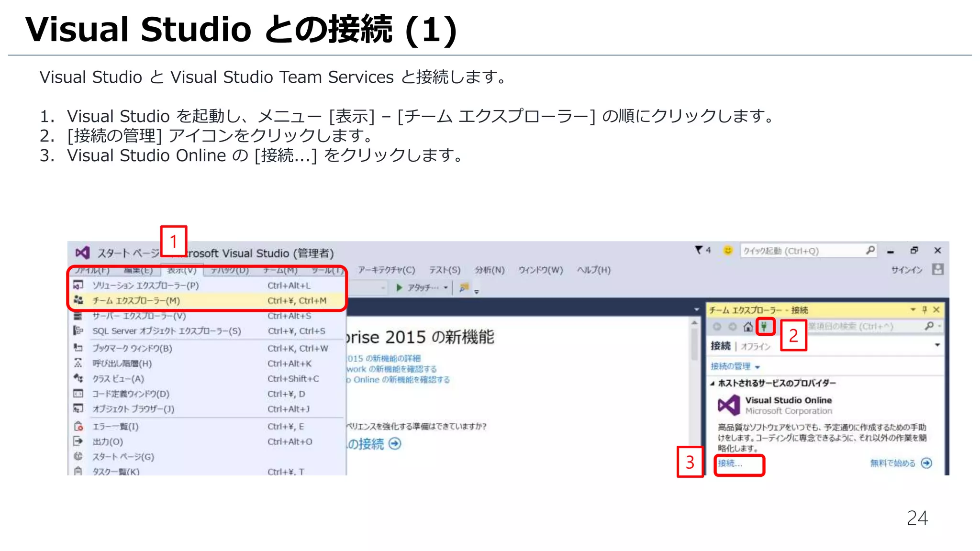980x551 pixels.
Task: Select クラス ビュー(A) menu entry
Action: click(207, 378)
